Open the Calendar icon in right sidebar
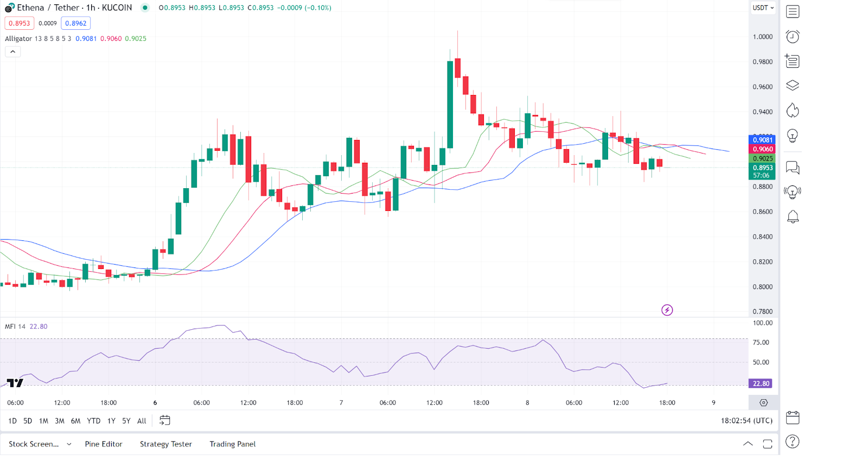868x461 pixels. click(793, 417)
